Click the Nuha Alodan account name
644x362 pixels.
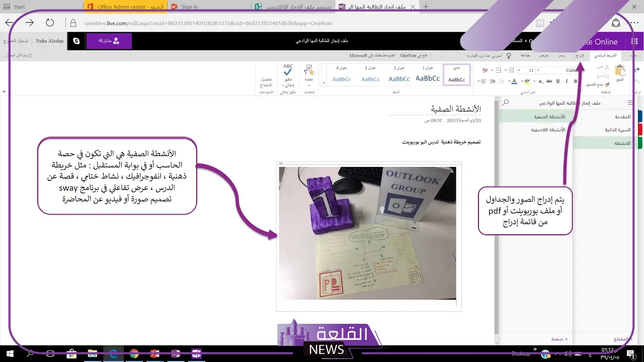50,41
